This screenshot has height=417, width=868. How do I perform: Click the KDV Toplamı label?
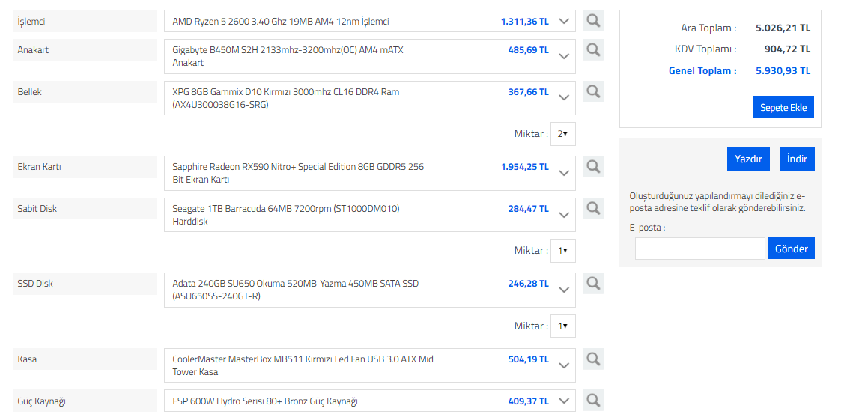pos(705,49)
